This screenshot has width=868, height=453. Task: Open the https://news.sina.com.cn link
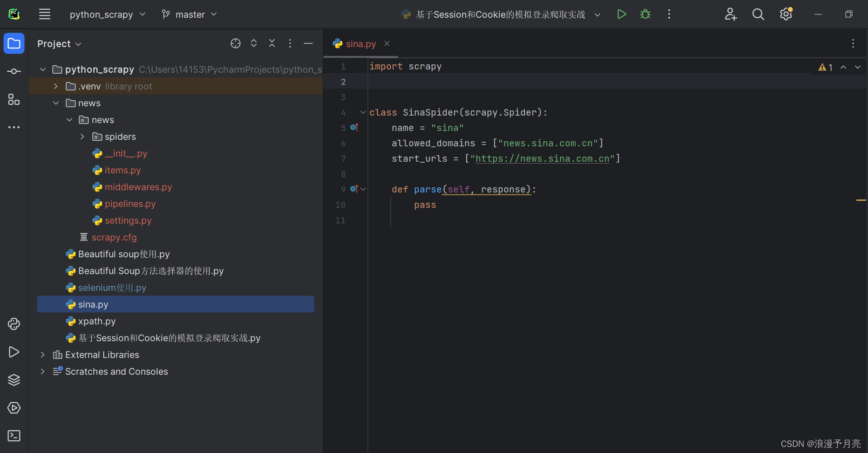(542, 158)
